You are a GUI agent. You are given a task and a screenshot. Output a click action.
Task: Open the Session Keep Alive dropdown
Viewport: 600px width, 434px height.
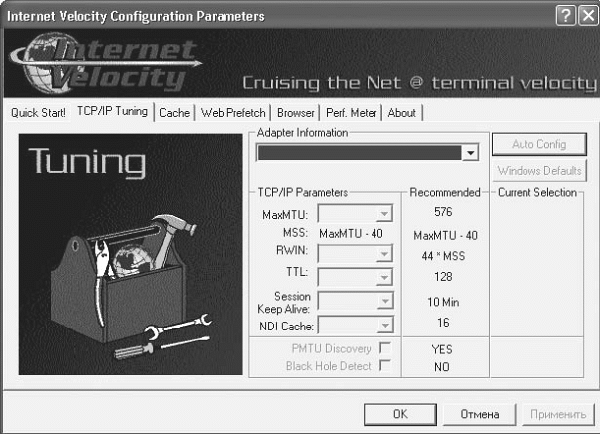click(x=383, y=302)
